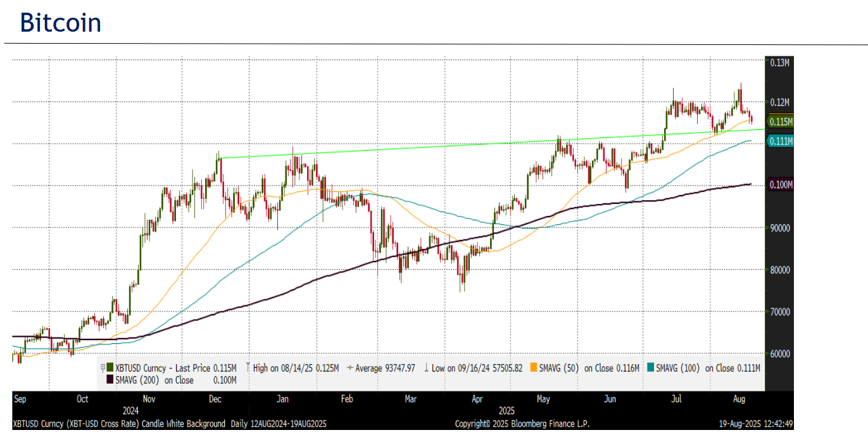Select the 0.115M last price axis tag
Screen dimensions: 868x442
(x=781, y=122)
